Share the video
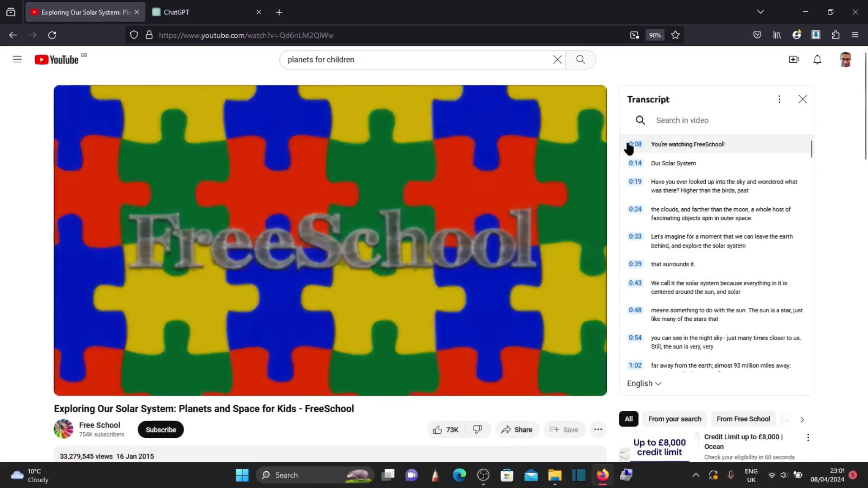 (517, 430)
